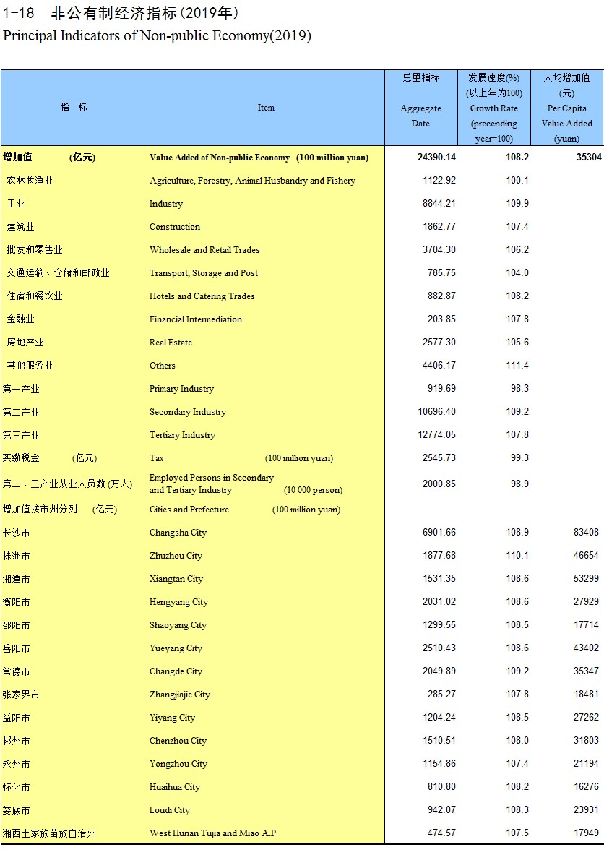Click 'Yongzhou City' row label
Image resolution: width=604 pixels, height=868 pixels.
pyautogui.click(x=178, y=764)
